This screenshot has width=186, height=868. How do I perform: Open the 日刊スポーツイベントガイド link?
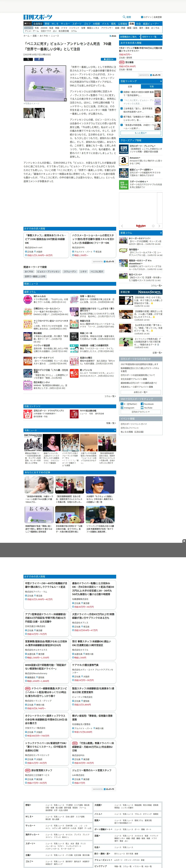[134, 424]
